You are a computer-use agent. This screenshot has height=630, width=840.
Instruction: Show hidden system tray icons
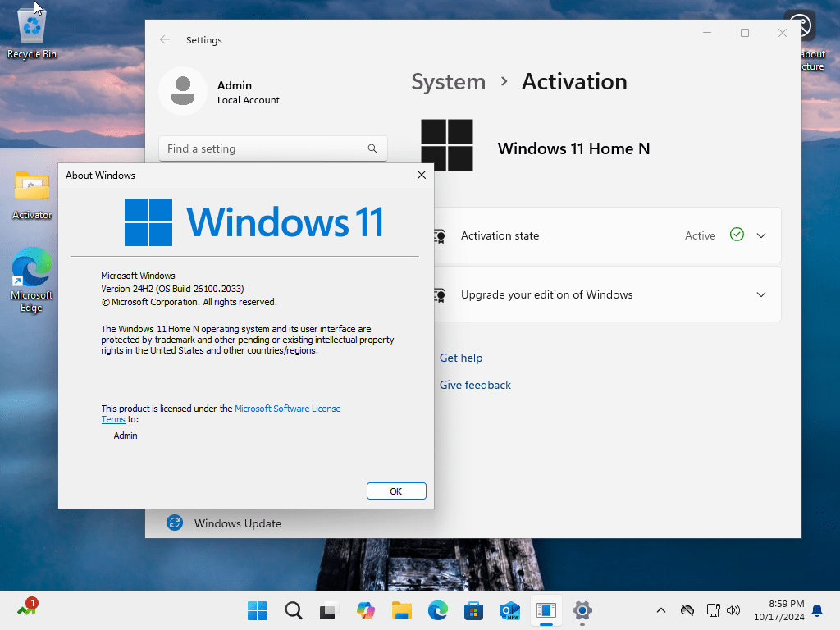(x=661, y=610)
